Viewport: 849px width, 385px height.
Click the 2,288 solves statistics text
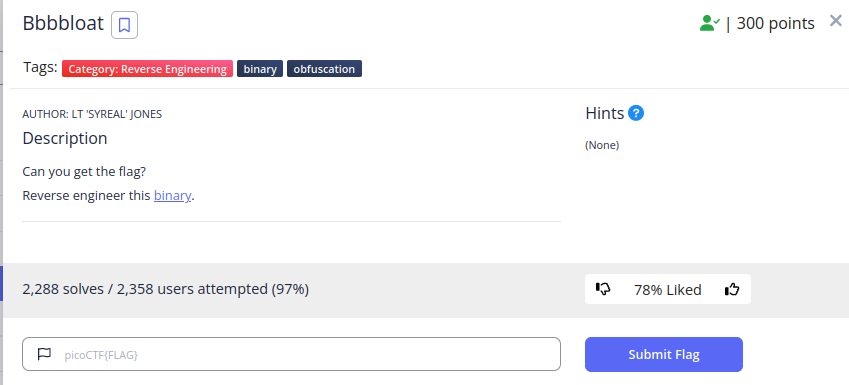coord(166,289)
